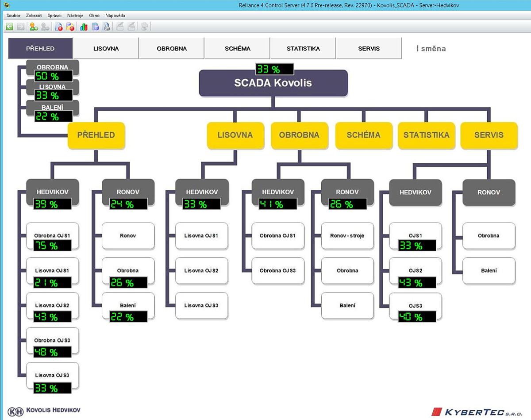Open Ronov - stroje box
Image resolution: width=531 pixels, height=420 pixels.
point(347,236)
